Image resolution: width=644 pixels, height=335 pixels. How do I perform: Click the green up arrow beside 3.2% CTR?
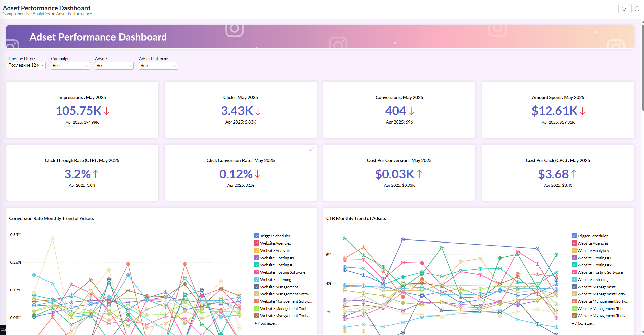(96, 174)
